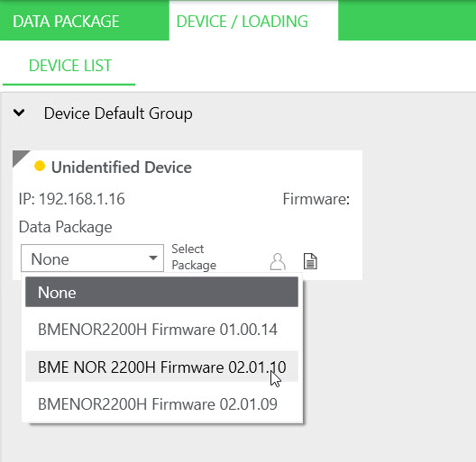Choose BMENOR2200H Firmware 02.01.09
Image resolution: width=476 pixels, height=462 pixels.
point(161,404)
